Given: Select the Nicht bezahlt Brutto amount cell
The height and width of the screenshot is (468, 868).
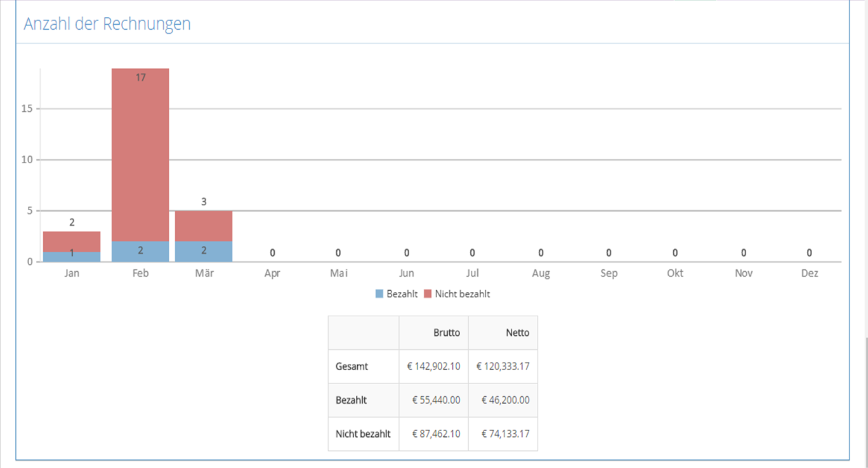Looking at the screenshot, I should (434, 434).
